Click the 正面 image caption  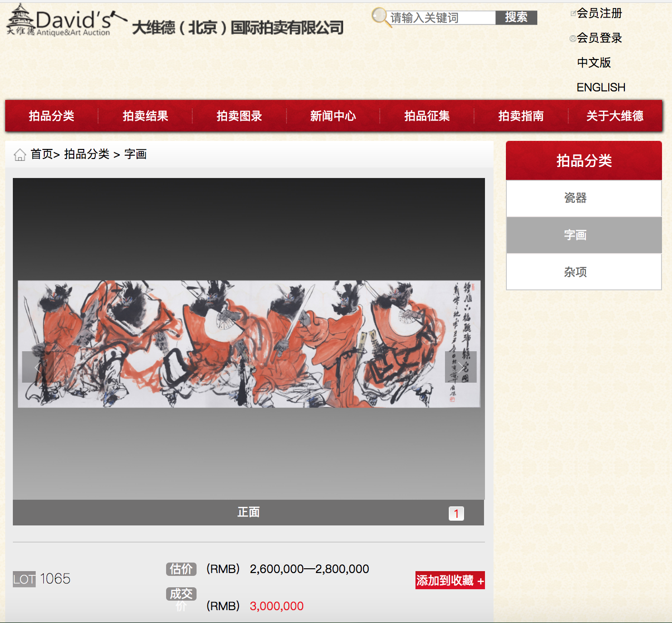(x=248, y=512)
